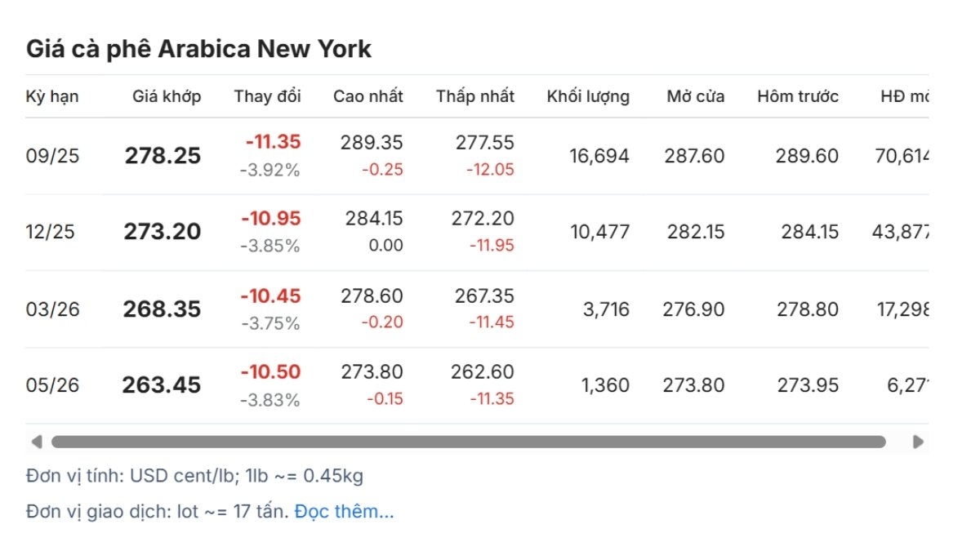This screenshot has height=551, width=980.
Task: Click the Giá cà phê Arabica New York title
Action: point(198,49)
